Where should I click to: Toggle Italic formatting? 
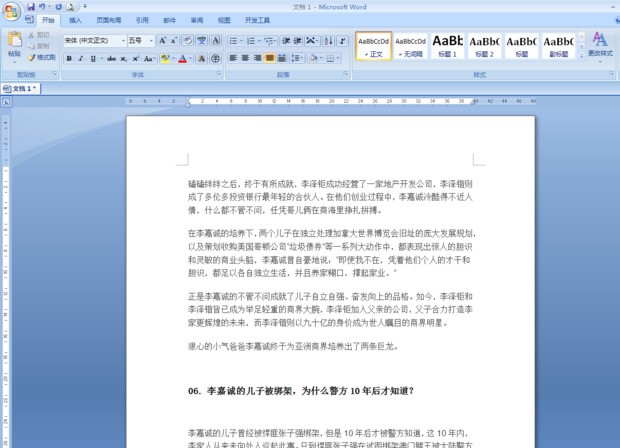[81, 59]
